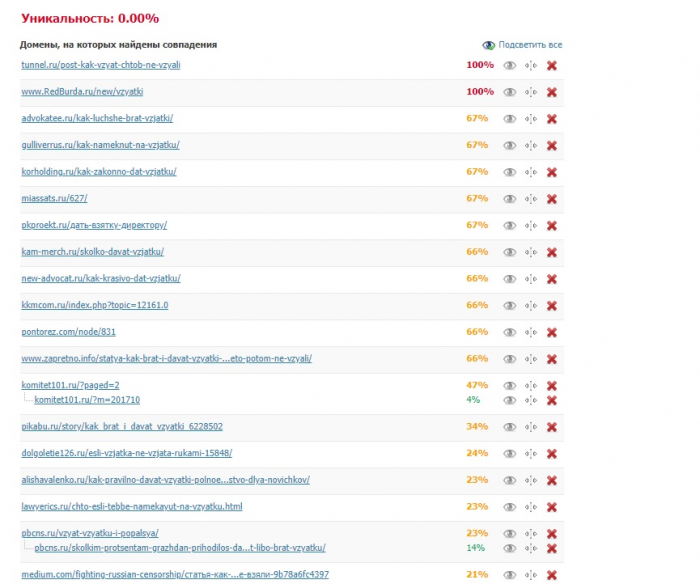Delete the miassats.ru/627 row with the red X

coord(552,199)
